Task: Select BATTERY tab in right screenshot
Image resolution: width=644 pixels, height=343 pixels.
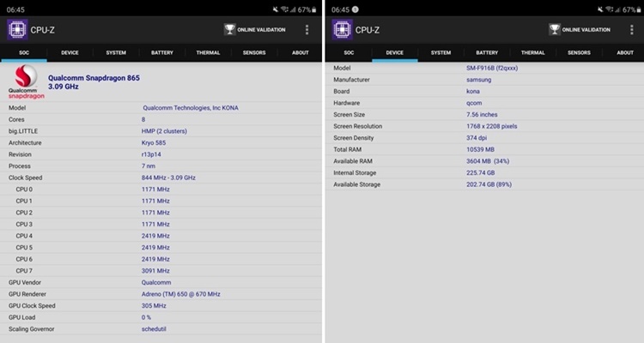Action: (x=487, y=52)
